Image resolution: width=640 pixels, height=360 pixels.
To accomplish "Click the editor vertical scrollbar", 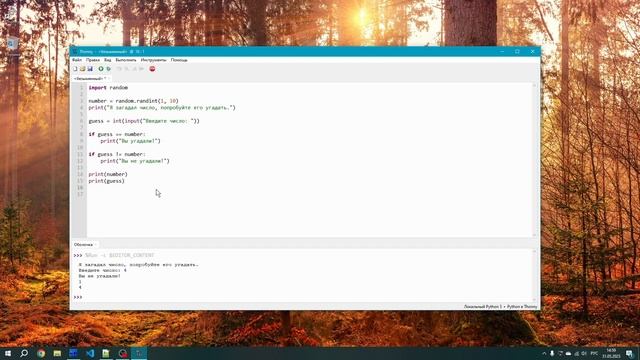I will click(x=534, y=160).
